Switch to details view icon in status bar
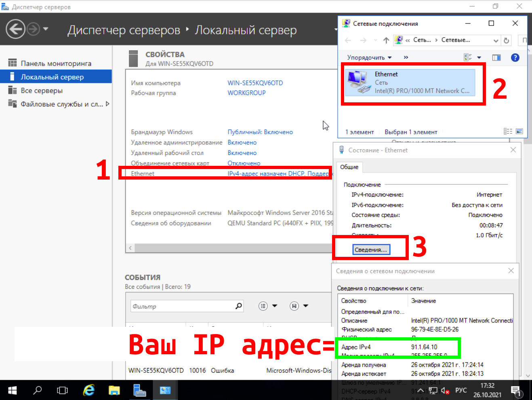Image resolution: width=532 pixels, height=400 pixels. tap(508, 131)
